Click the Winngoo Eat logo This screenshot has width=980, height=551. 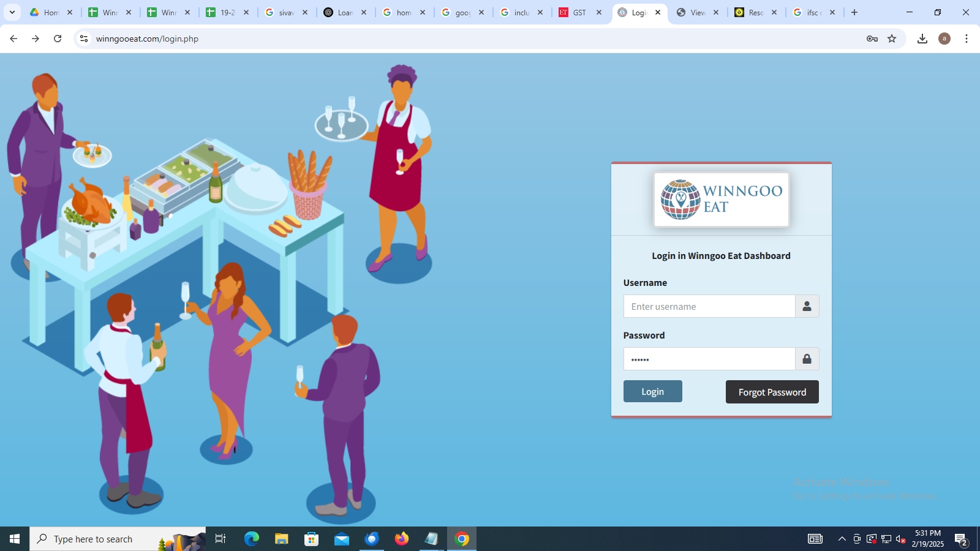click(721, 200)
